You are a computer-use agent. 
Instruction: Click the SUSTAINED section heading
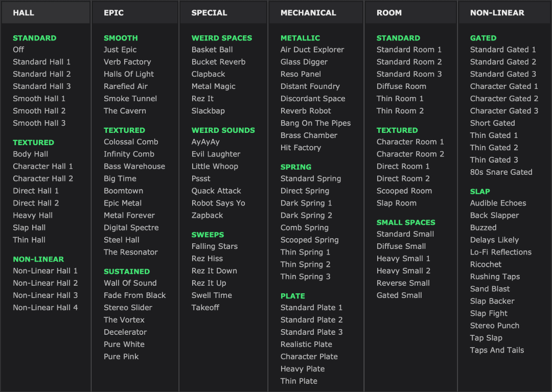(127, 271)
